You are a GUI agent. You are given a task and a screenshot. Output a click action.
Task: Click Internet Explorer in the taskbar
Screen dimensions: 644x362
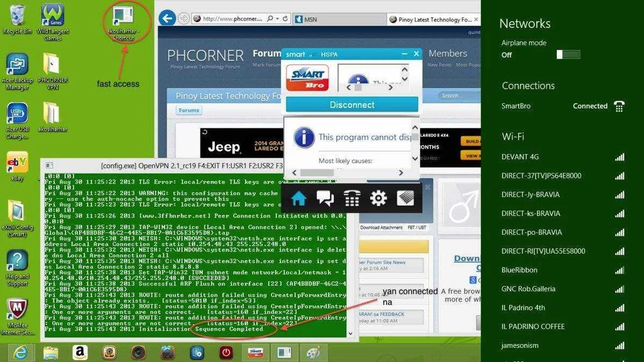[x=21, y=352]
